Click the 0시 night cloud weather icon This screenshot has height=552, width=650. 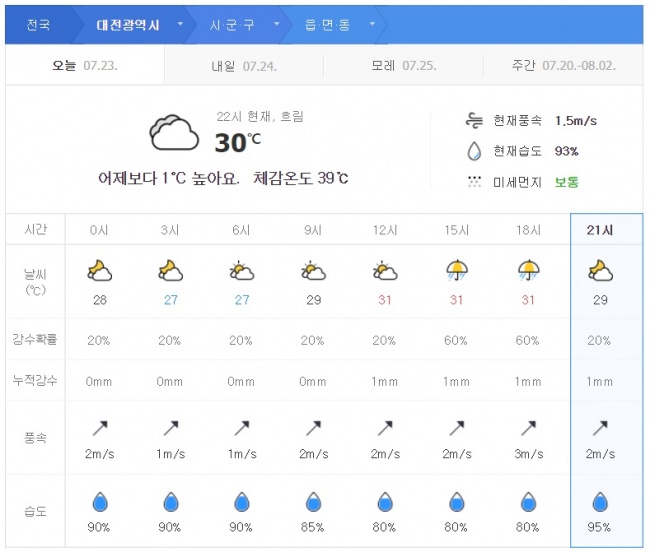[x=99, y=271]
